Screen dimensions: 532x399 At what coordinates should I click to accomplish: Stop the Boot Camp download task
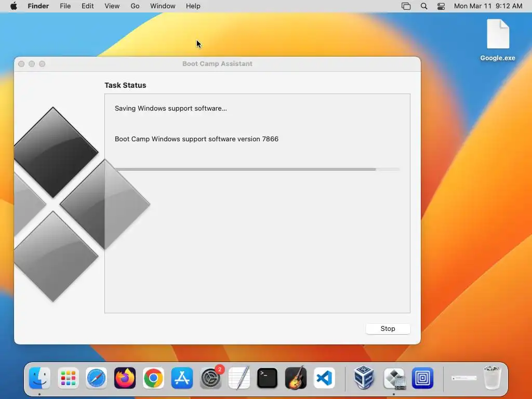pyautogui.click(x=388, y=328)
